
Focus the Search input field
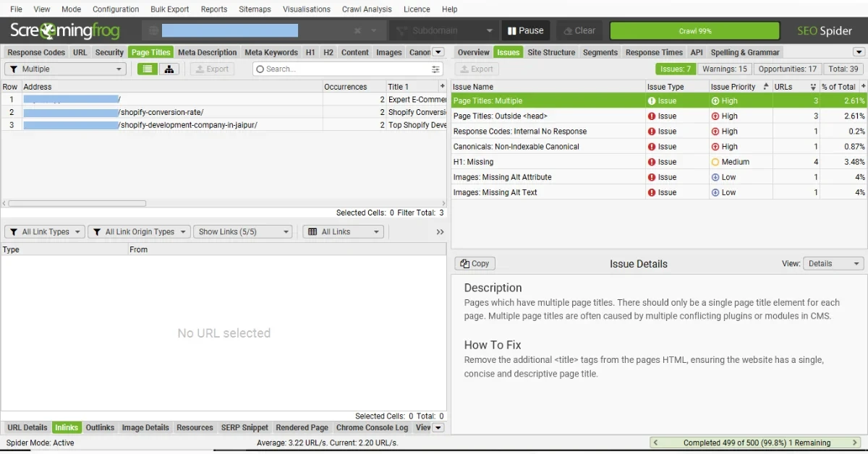(347, 69)
